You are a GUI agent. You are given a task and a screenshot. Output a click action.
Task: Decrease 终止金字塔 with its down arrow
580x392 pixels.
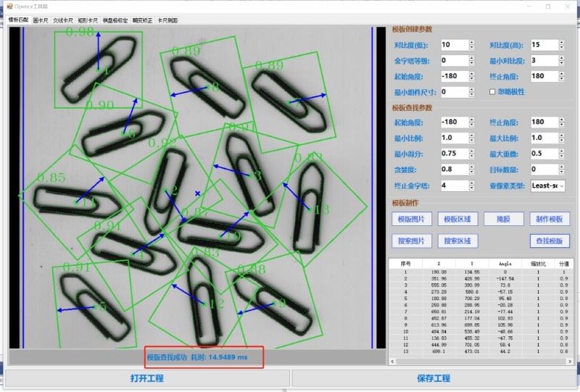[472, 188]
